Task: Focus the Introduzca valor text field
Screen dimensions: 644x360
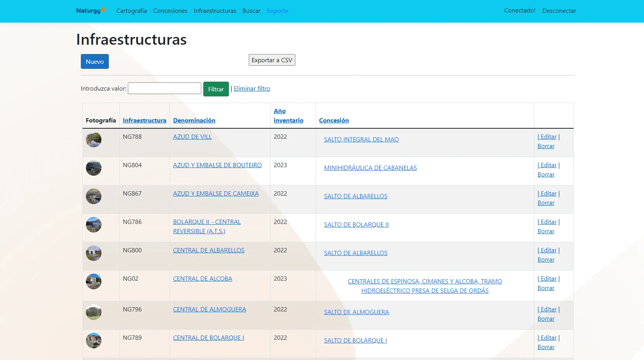Action: pyautogui.click(x=164, y=88)
